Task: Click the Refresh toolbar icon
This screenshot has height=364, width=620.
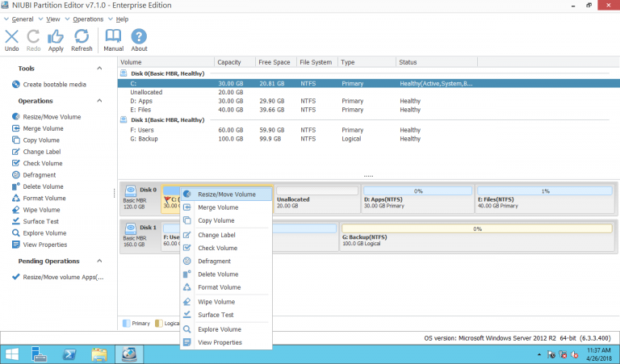Action: (82, 40)
